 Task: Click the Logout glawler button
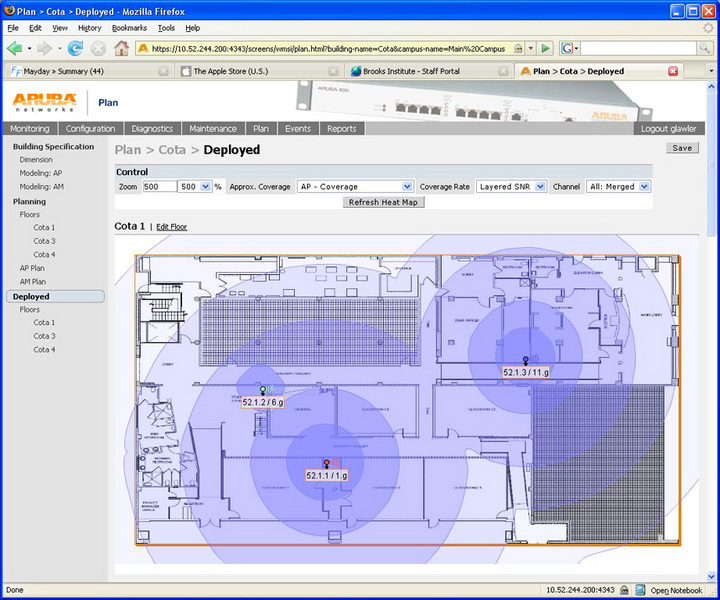pyautogui.click(x=669, y=129)
